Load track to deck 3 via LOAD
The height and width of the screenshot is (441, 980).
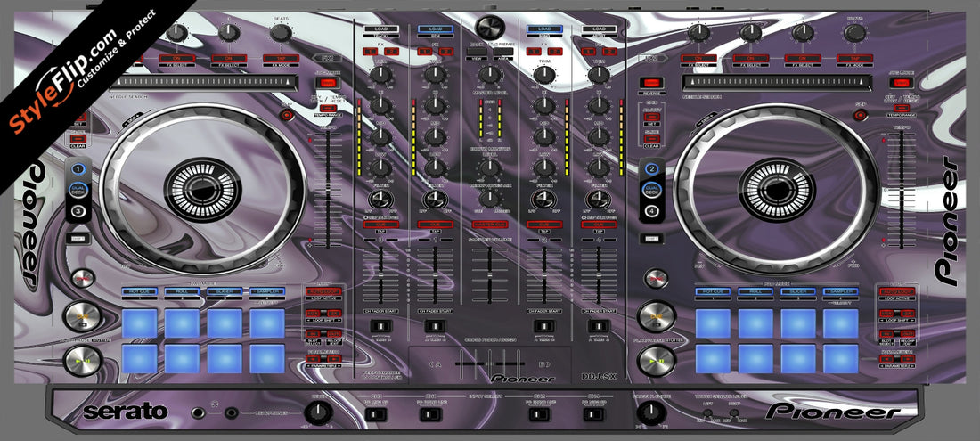tap(380, 29)
